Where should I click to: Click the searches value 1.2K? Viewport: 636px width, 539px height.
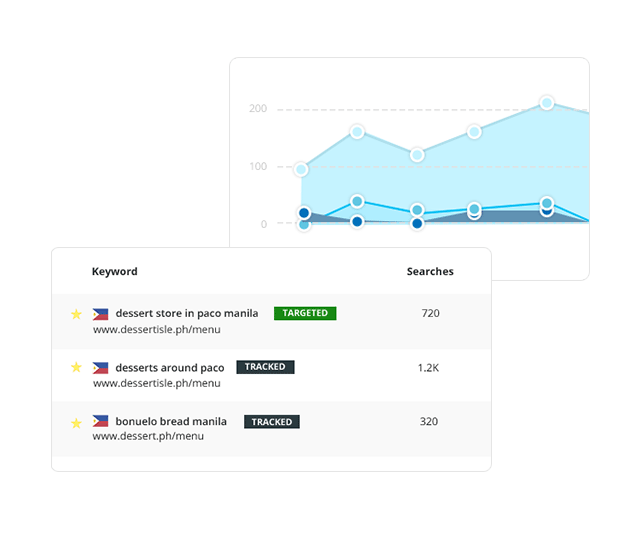click(x=428, y=368)
